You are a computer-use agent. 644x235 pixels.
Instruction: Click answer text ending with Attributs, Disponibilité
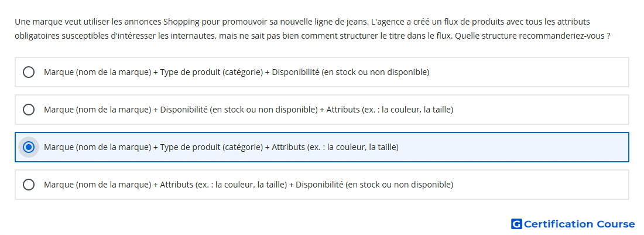(248, 185)
